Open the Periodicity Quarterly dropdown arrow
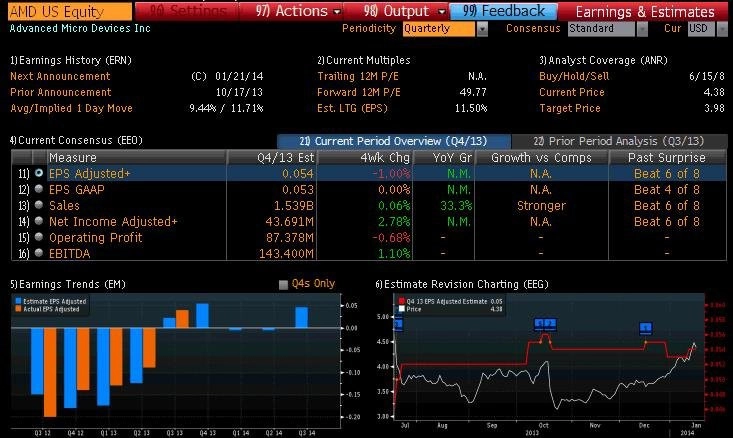This screenshot has height=438, width=733. point(482,29)
